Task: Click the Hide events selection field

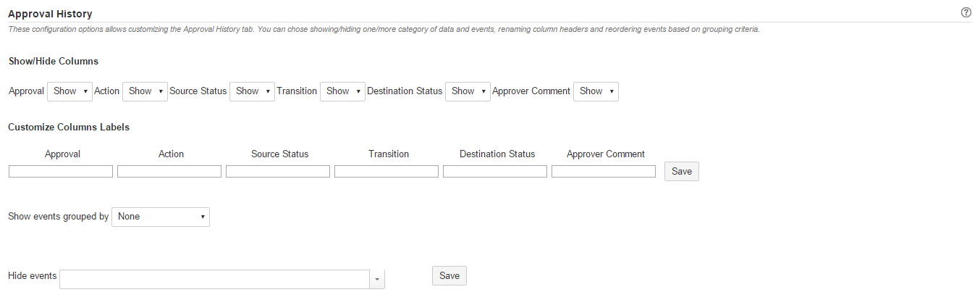Action: point(215,279)
